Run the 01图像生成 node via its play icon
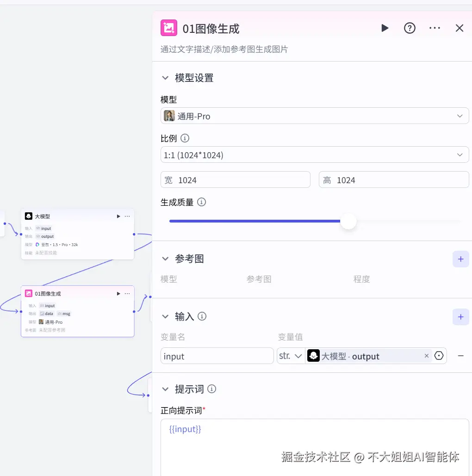Image resolution: width=472 pixels, height=476 pixels. coord(118,293)
